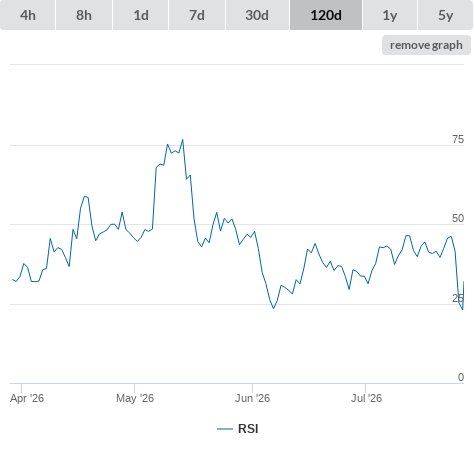
Task: Click the RSI low point in early June
Action: [x=274, y=308]
